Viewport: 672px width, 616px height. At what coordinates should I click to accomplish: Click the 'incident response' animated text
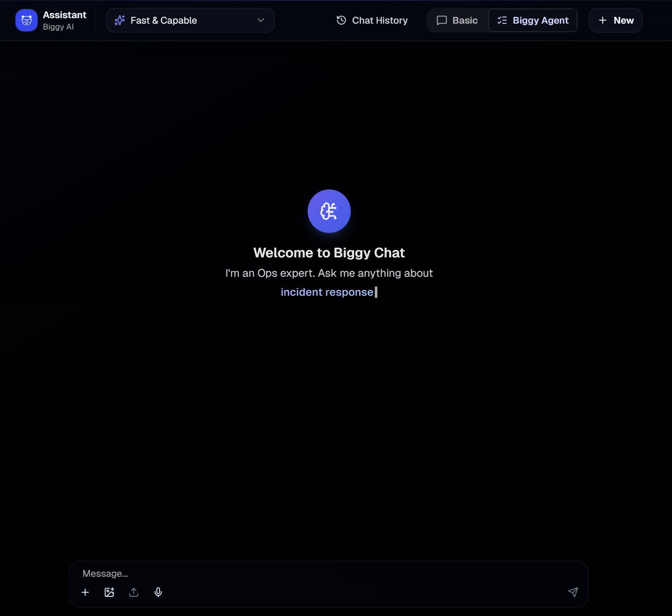point(327,292)
